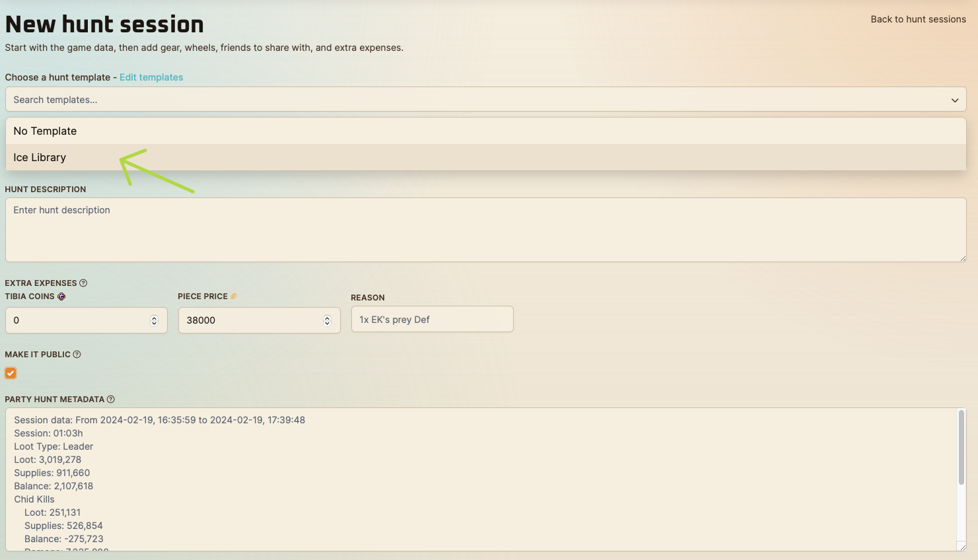This screenshot has width=978, height=560.
Task: Click the Extra Expenses help icon
Action: click(83, 283)
